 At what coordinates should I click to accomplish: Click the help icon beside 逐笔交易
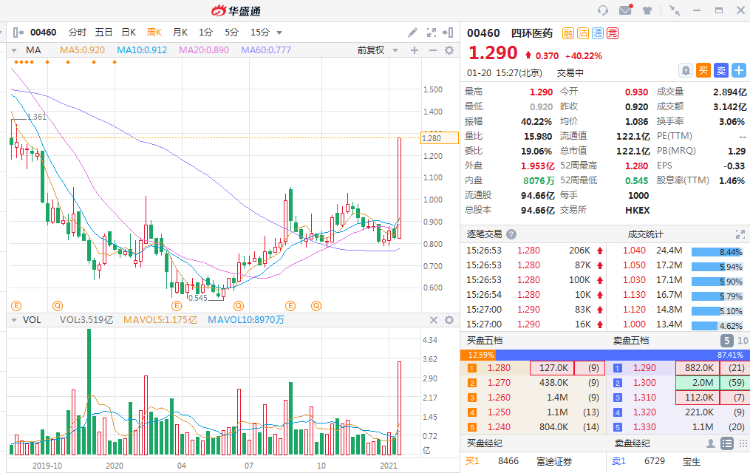click(511, 234)
